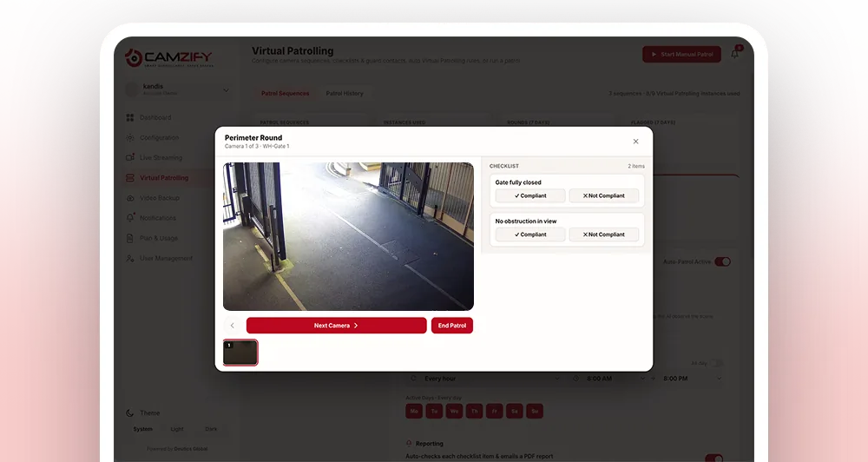
Task: Click the Configuration gear icon
Action: pos(130,137)
